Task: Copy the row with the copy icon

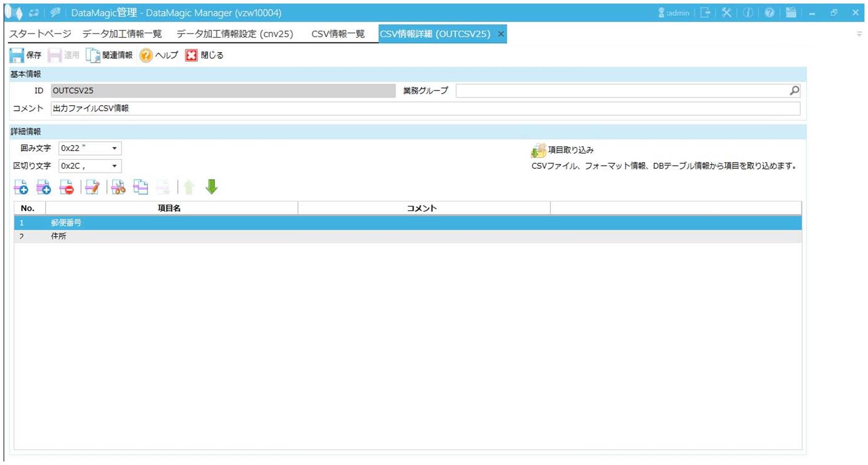Action: 141,188
